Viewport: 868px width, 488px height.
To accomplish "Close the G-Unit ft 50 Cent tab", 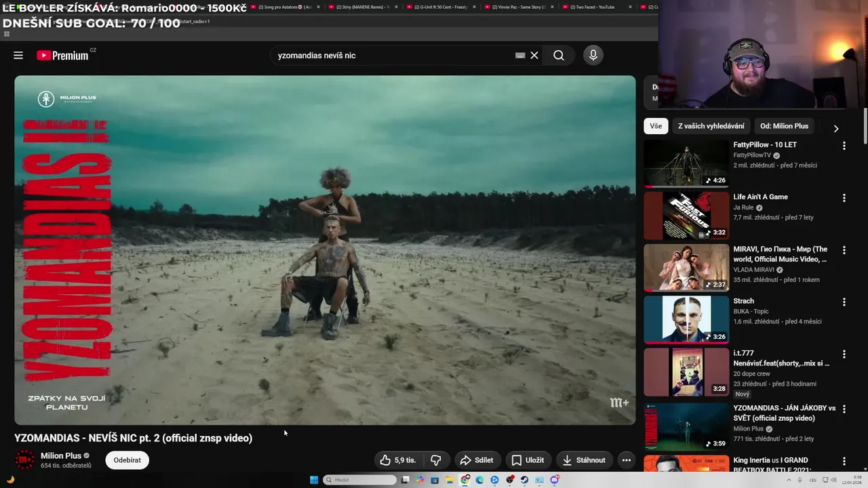I will coord(474,7).
